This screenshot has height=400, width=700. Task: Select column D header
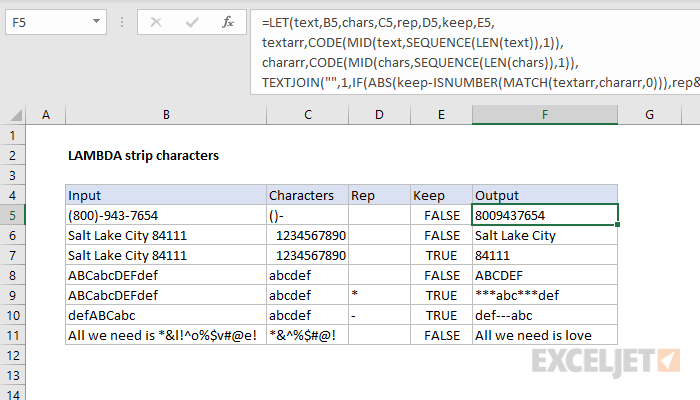click(379, 115)
